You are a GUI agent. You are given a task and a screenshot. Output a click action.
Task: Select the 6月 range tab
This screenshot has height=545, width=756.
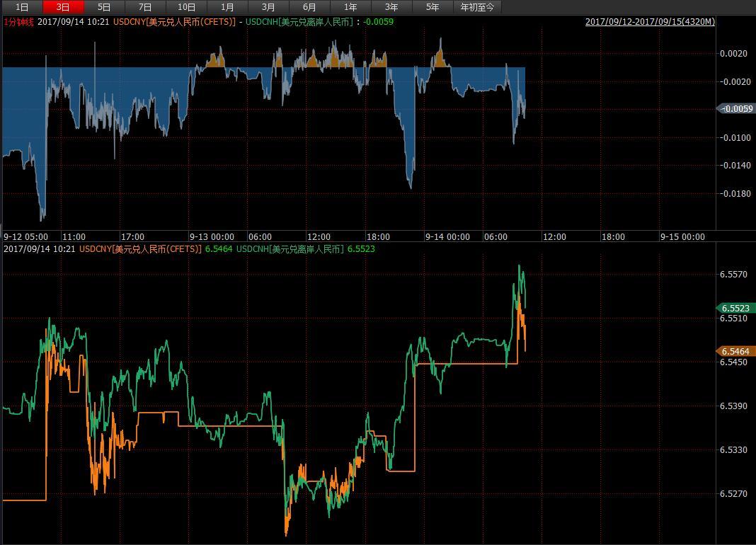[x=309, y=7]
